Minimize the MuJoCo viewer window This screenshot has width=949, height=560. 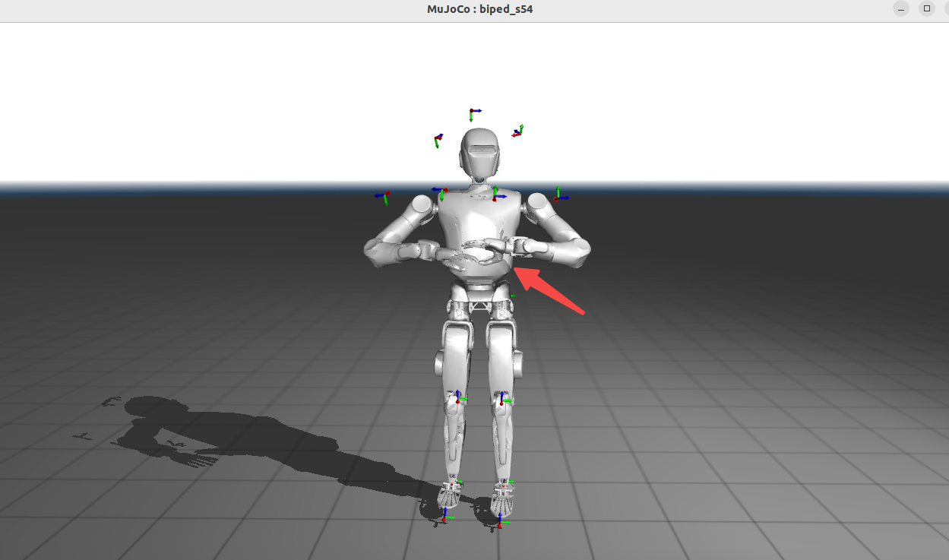[901, 9]
